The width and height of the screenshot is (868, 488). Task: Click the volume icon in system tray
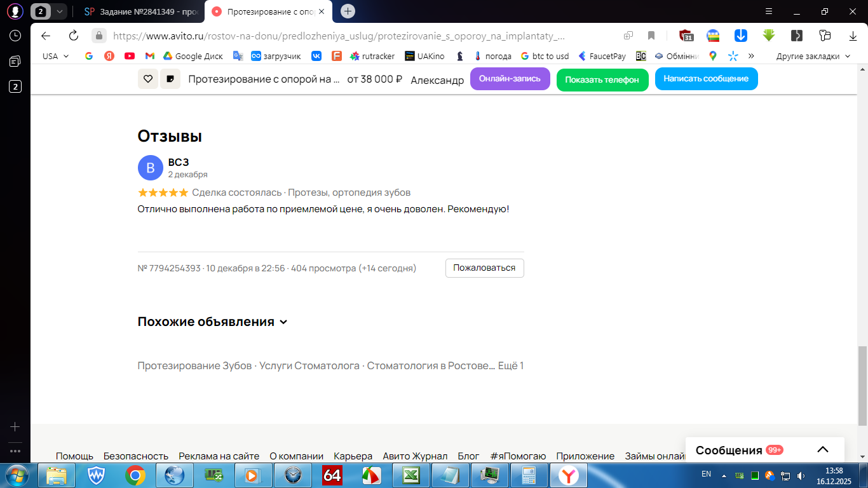801,475
